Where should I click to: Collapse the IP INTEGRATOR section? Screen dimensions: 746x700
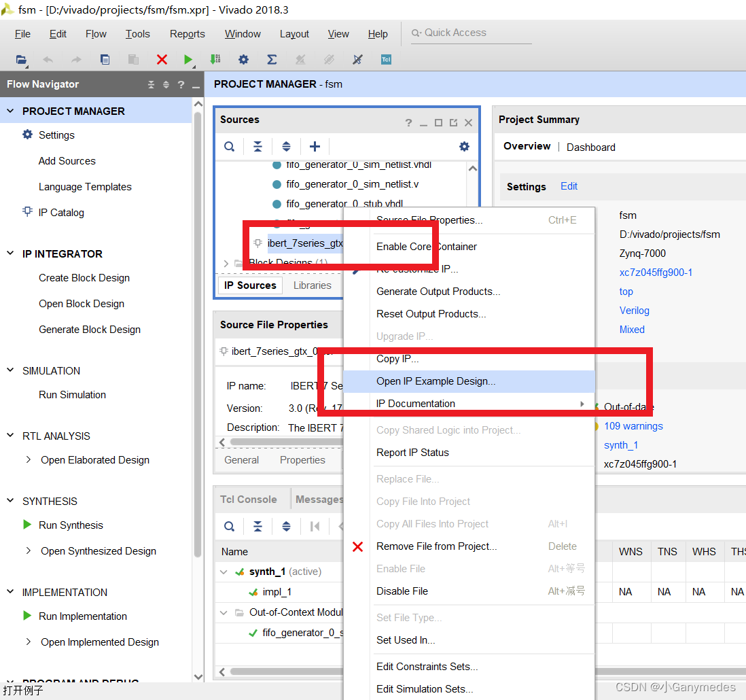10,253
